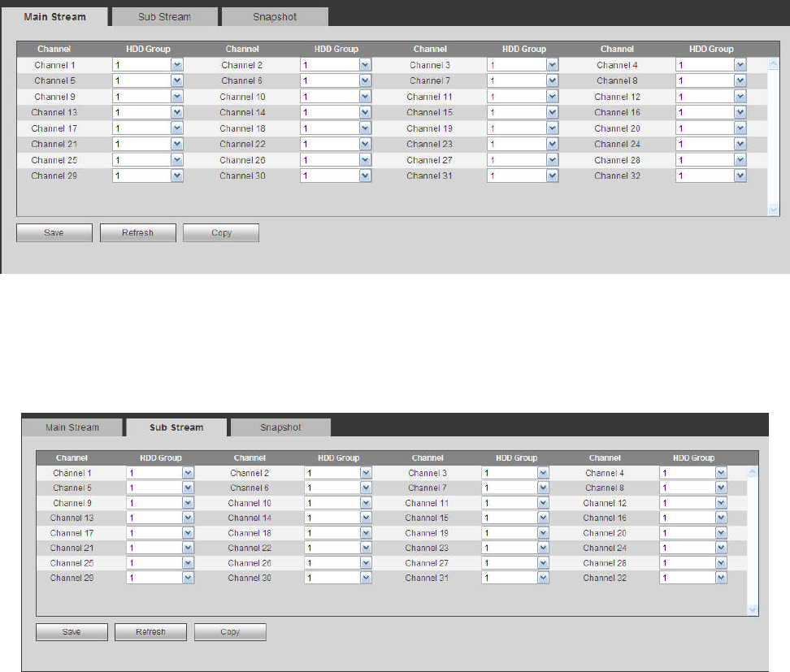The width and height of the screenshot is (790, 672).
Task: Choose HDD Group for Channel 31 in Main Stream
Action: (523, 176)
